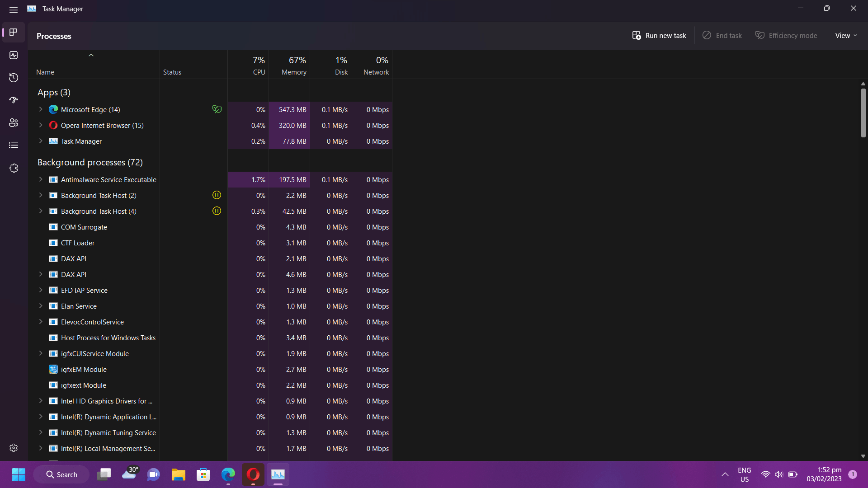This screenshot has height=488, width=868.
Task: Expand the Microsoft Edge process group
Action: [41, 109]
